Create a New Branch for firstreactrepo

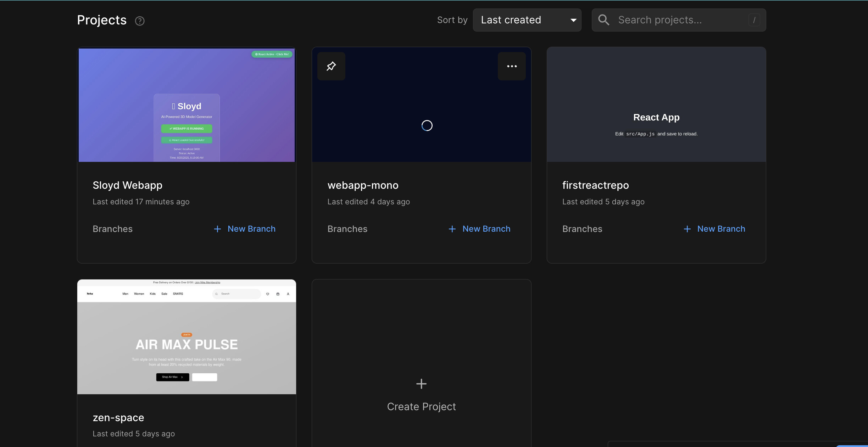pos(721,229)
